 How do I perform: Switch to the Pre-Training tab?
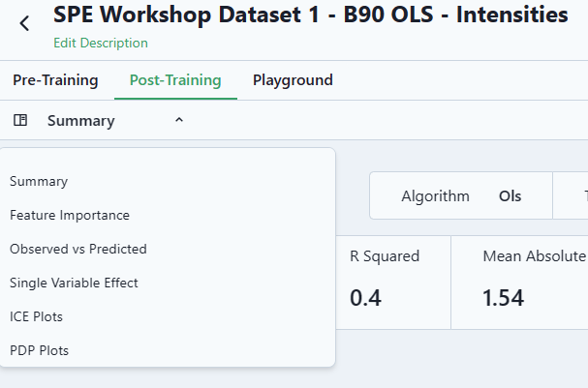click(x=55, y=80)
